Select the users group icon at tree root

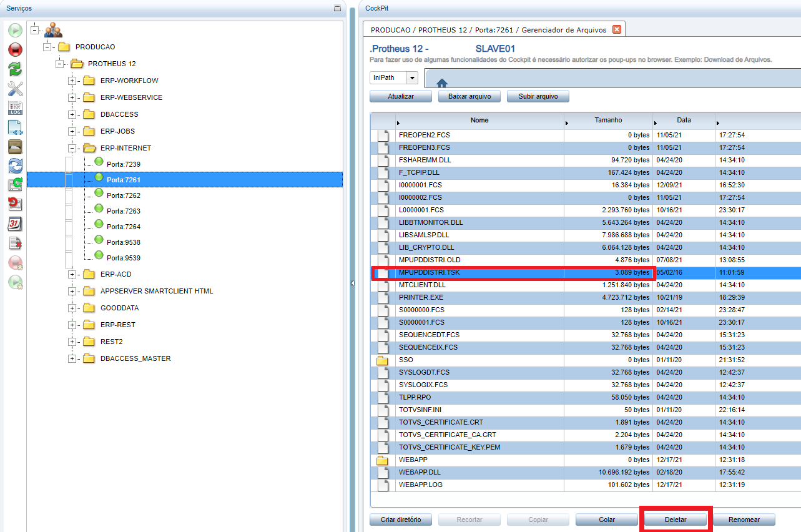[53, 29]
